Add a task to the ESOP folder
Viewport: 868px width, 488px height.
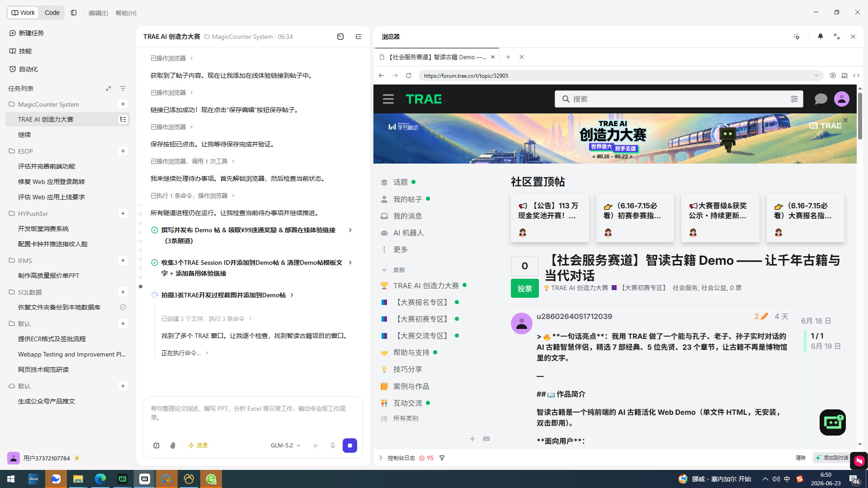point(123,151)
